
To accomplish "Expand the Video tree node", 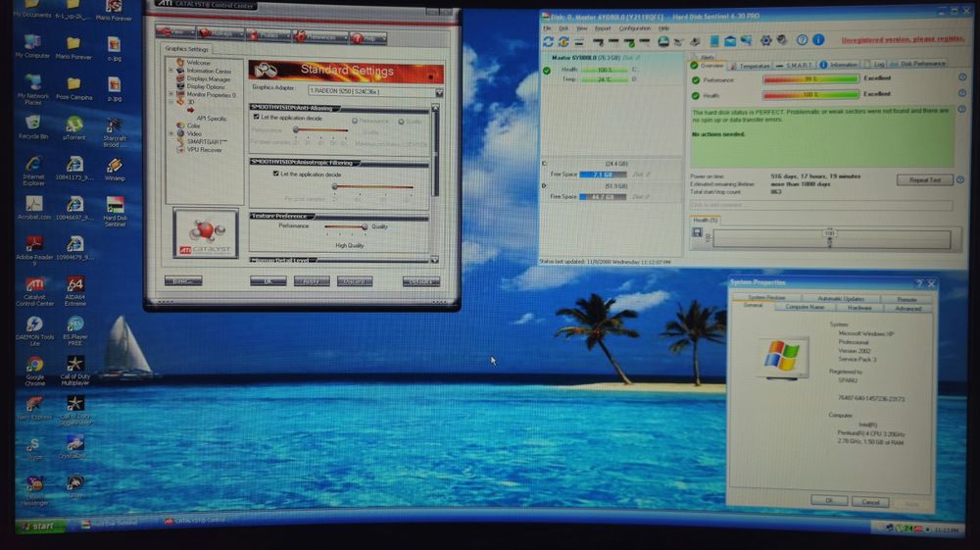I will coord(171,133).
